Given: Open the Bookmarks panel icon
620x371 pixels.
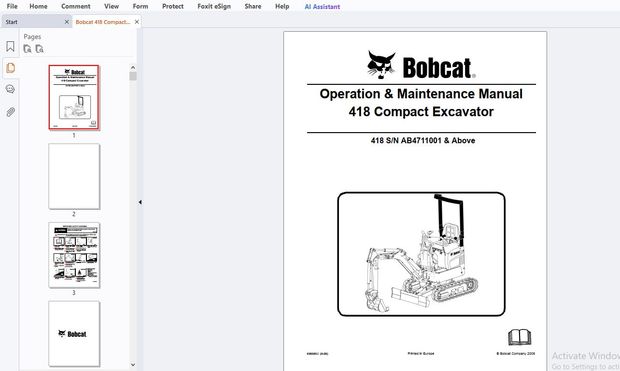Looking at the screenshot, I should [11, 47].
